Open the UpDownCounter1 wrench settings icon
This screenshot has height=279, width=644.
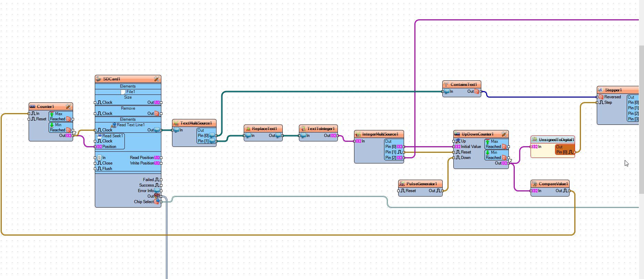pyautogui.click(x=504, y=134)
